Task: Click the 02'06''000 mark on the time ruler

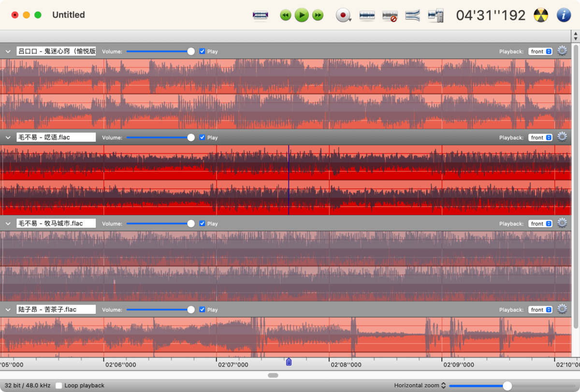Action: [120, 365]
